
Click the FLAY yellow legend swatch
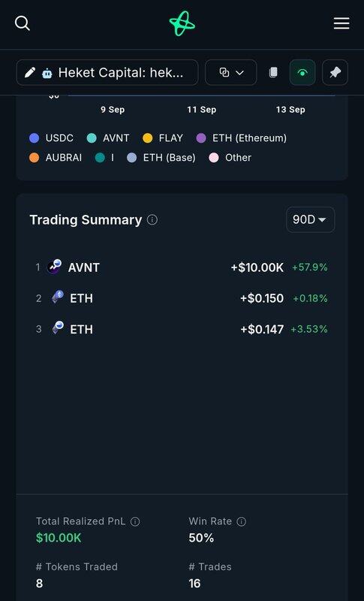click(x=147, y=138)
